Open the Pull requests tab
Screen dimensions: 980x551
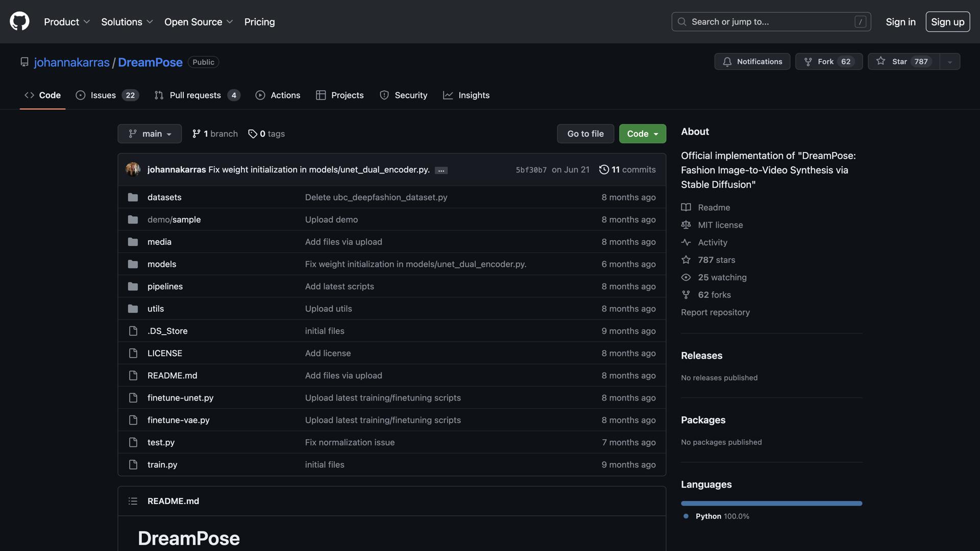pyautogui.click(x=197, y=95)
